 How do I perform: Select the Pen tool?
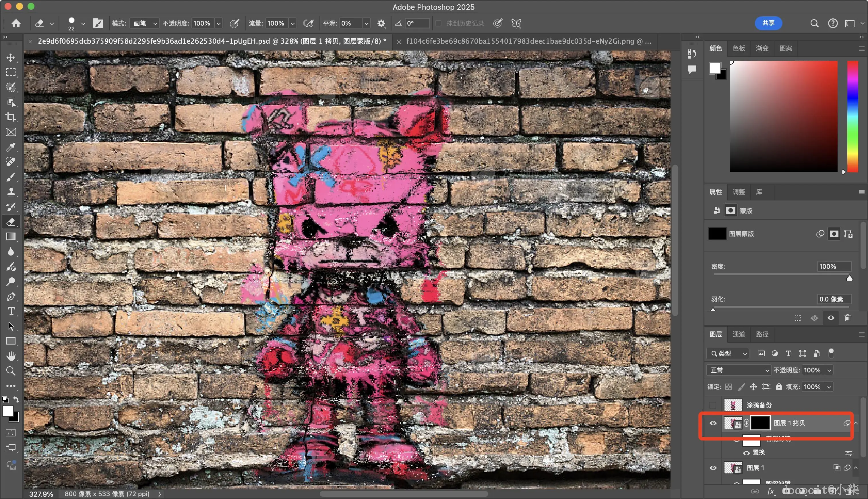coord(11,297)
